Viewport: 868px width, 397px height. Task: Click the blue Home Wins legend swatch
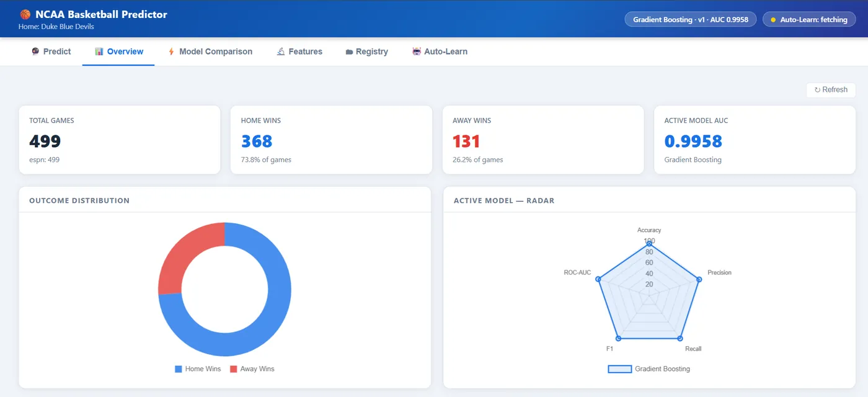(x=179, y=369)
